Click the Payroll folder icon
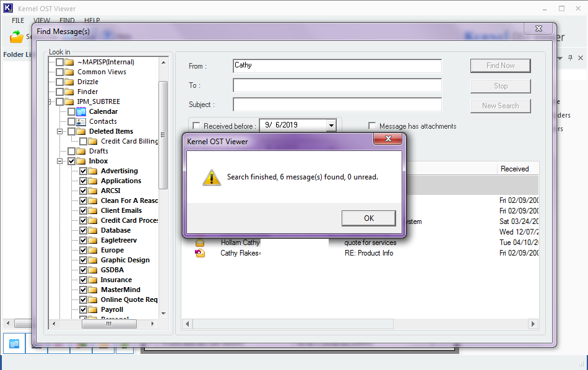This screenshot has width=588, height=370. (x=93, y=309)
